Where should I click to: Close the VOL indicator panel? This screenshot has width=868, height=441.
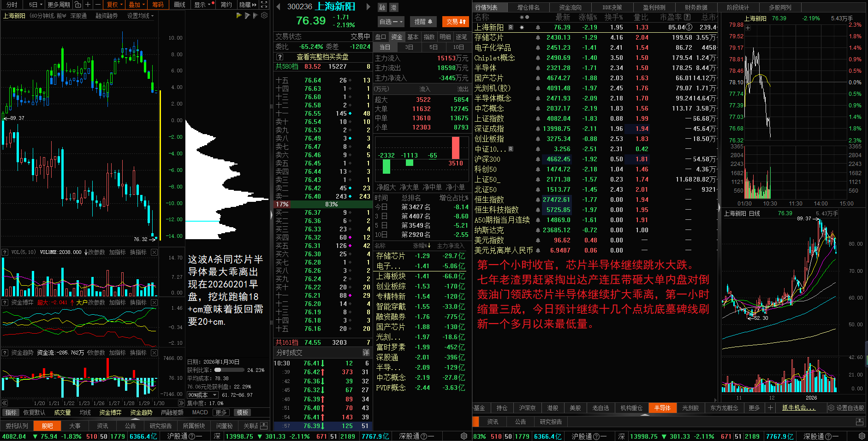click(154, 252)
